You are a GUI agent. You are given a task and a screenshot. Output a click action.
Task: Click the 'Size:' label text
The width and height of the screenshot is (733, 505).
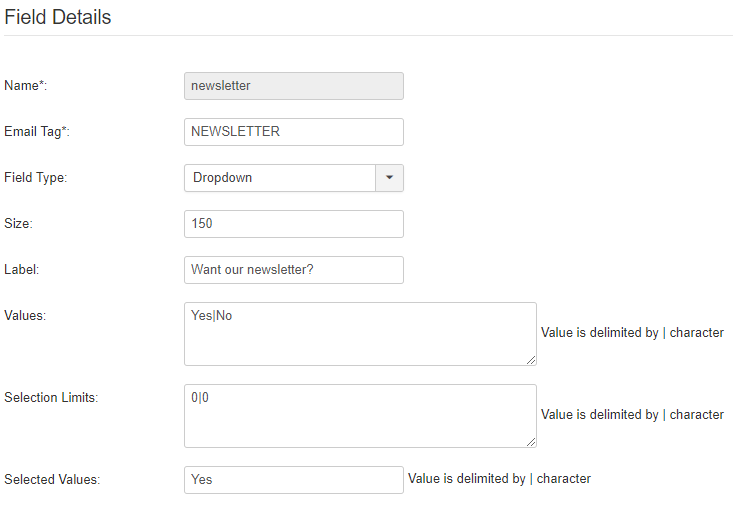(x=19, y=224)
